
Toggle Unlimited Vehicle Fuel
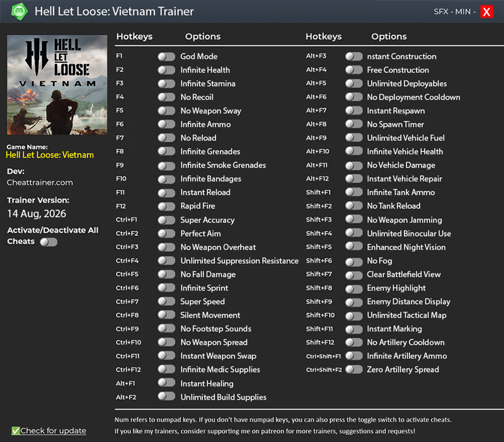354,138
